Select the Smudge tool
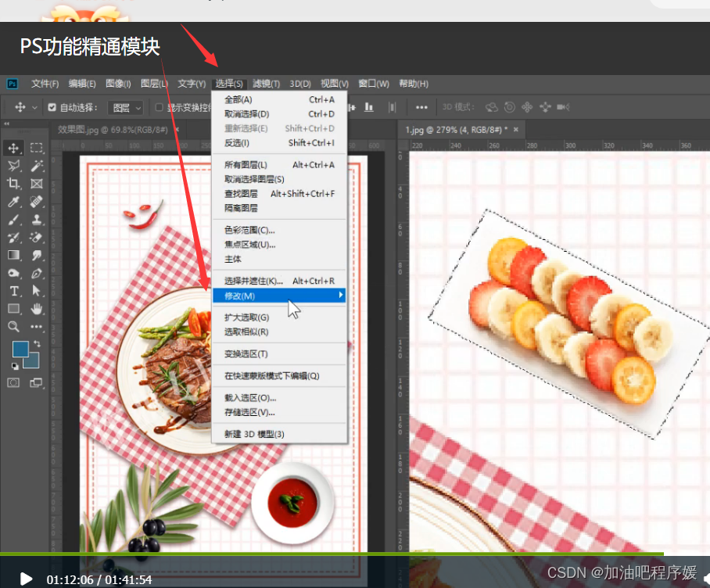The width and height of the screenshot is (710, 588). click(37, 256)
